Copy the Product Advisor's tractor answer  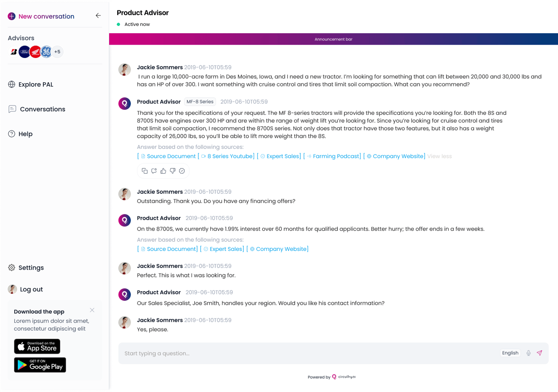145,171
